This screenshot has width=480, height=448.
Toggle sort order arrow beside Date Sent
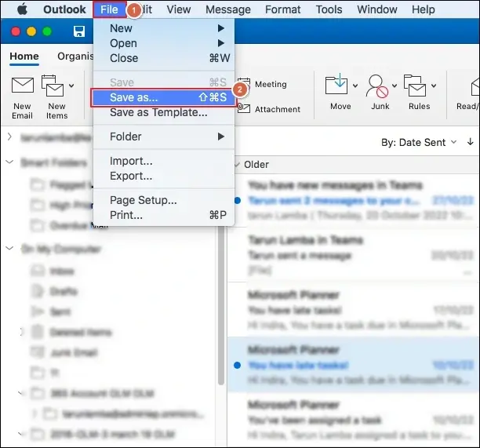(x=471, y=142)
